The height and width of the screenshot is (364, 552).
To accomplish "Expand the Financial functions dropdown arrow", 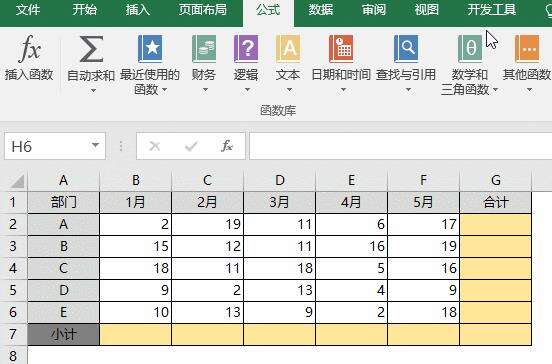I will coord(205,90).
